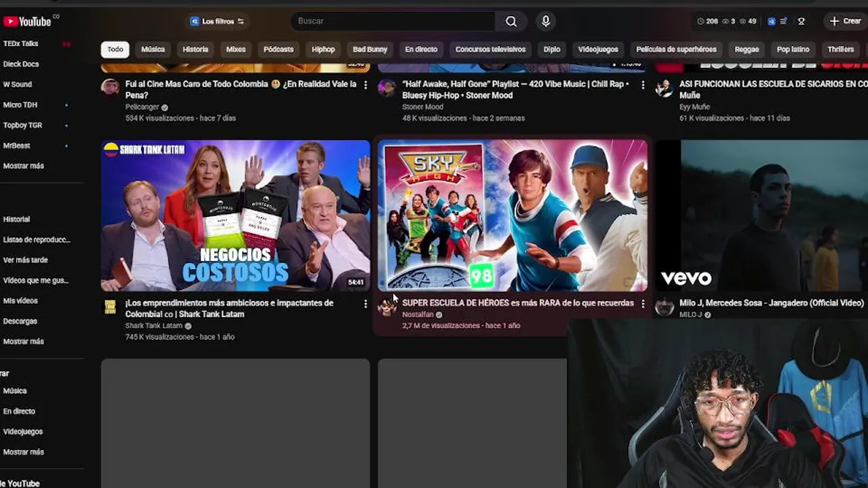Select the Películas de superhéroes chip
Viewport: 868px width, 488px height.
(676, 49)
